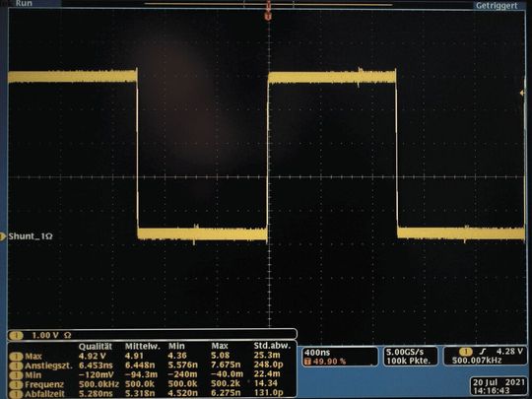The height and width of the screenshot is (399, 532).
Task: Click the orange T icon beside 49.90 %
Action: tap(308, 362)
